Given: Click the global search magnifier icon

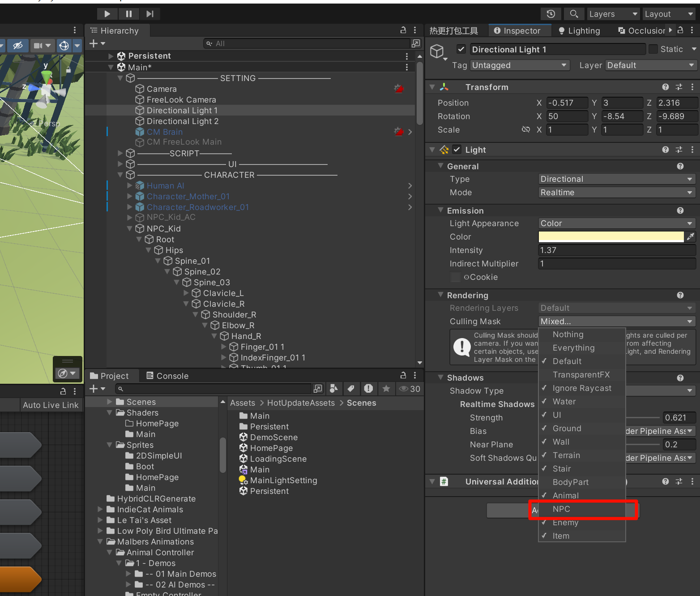Looking at the screenshot, I should (x=574, y=14).
